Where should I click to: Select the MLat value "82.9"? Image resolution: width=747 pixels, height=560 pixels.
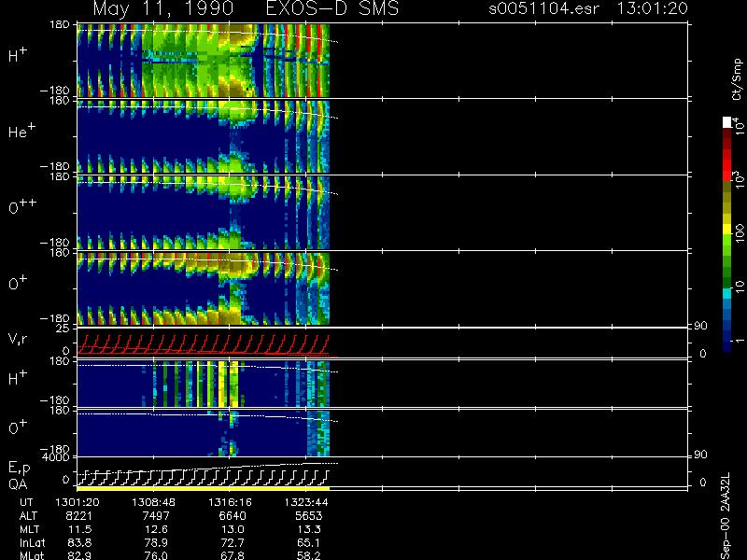click(x=79, y=555)
